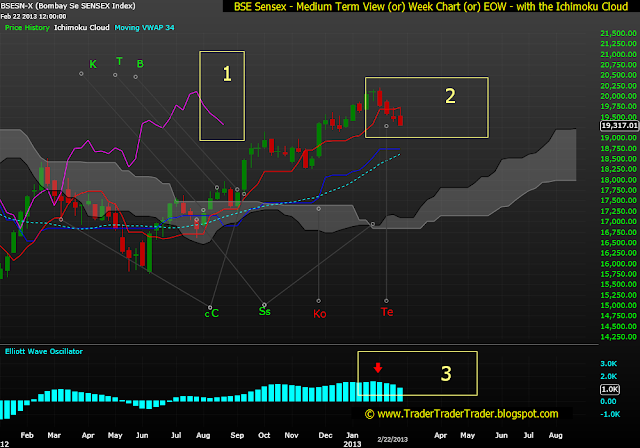Click the Elliott Wave Oscillator panel label
This screenshot has height=448, width=640.
44,351
